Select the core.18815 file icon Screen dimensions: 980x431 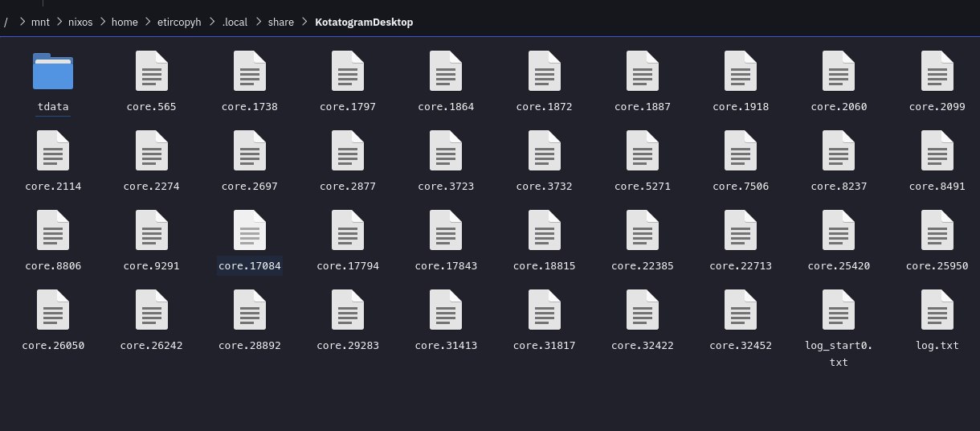pyautogui.click(x=544, y=230)
